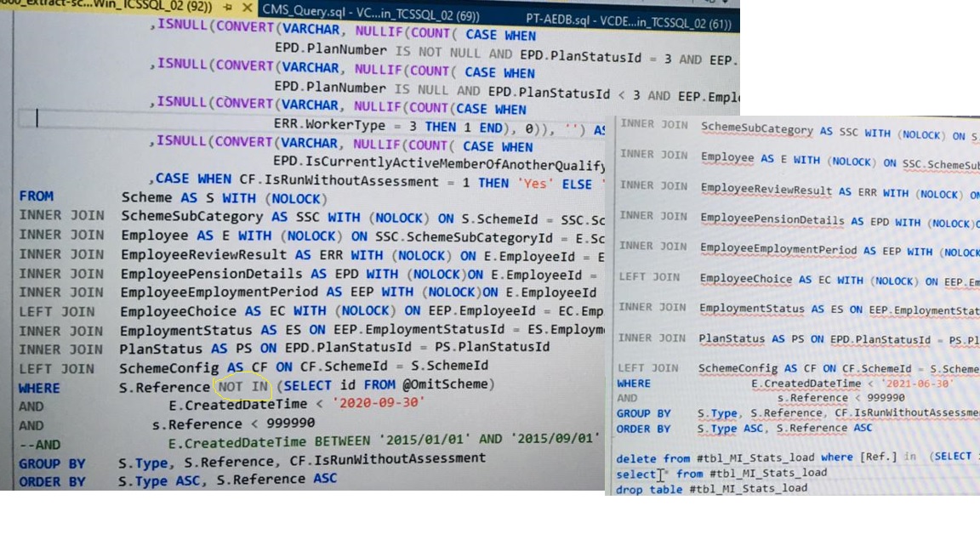Click the ORDER BY S.Type ASC line

click(170, 480)
